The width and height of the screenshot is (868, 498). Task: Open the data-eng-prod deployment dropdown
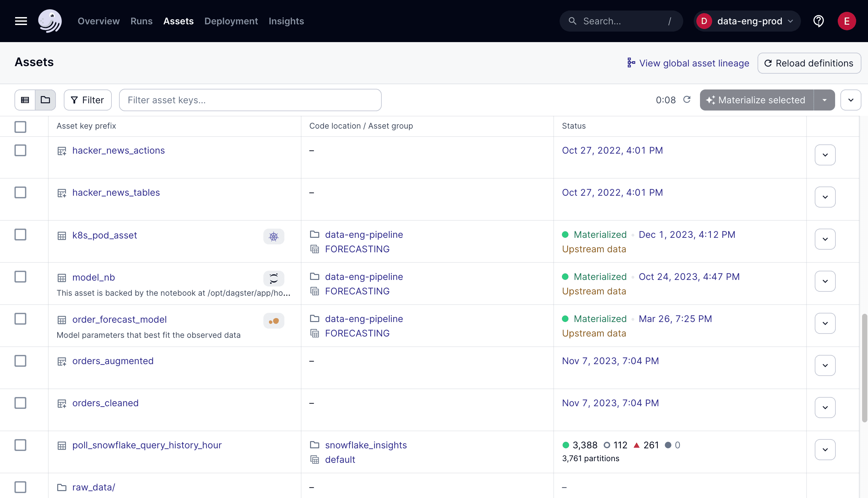coord(747,21)
